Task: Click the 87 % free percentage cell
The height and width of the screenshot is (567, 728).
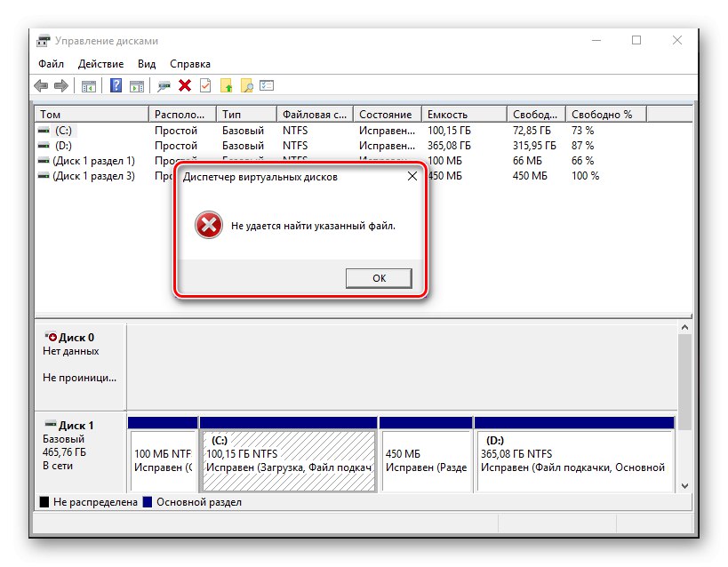Action: point(583,146)
